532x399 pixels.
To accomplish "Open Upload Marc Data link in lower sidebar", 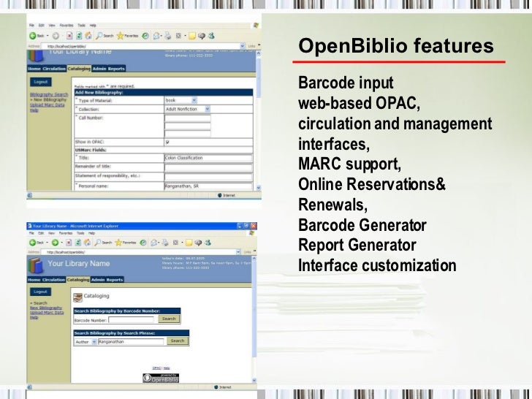I will coord(47,313).
